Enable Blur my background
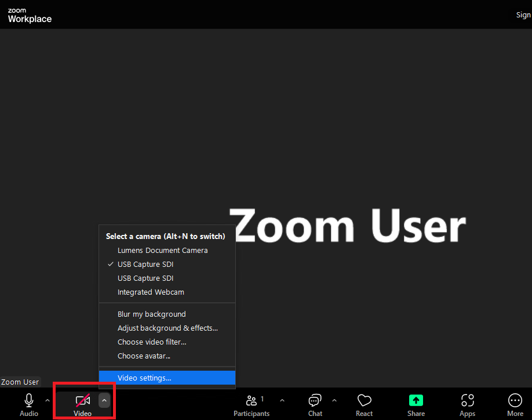Viewport: 532px width, 420px height. tap(151, 314)
